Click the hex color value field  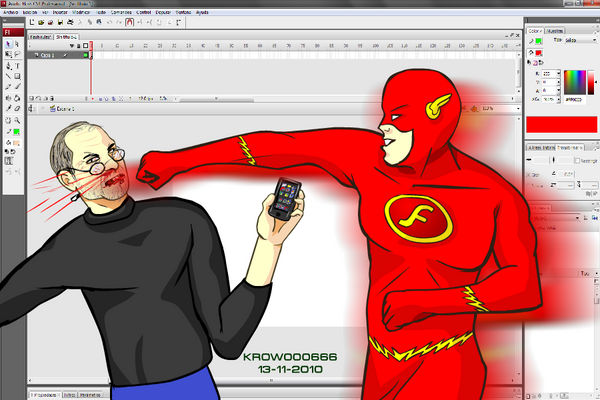(574, 100)
